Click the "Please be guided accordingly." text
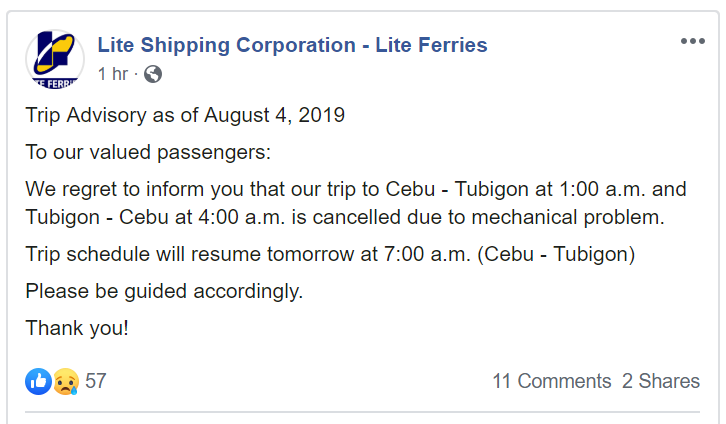The width and height of the screenshot is (726, 424). point(164,291)
